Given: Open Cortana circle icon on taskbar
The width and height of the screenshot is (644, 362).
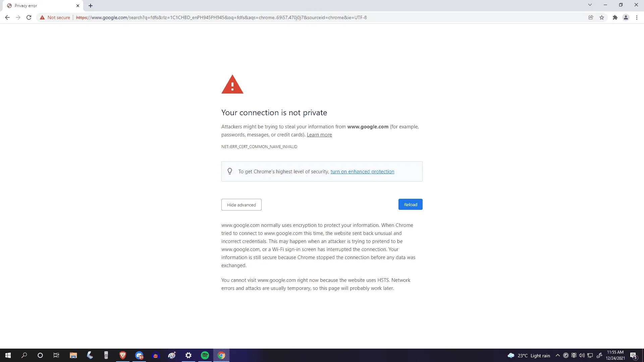Looking at the screenshot, I should 40,355.
